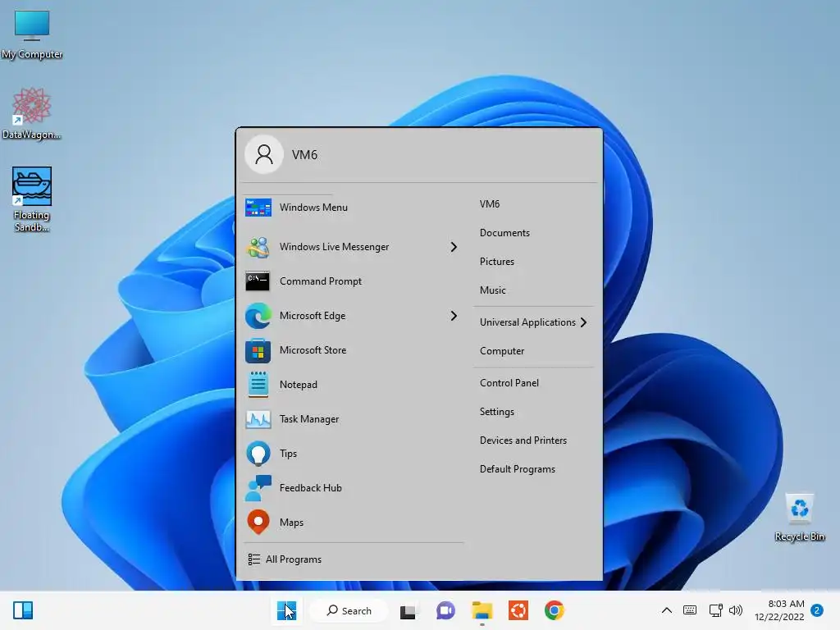Open the Chat app on taskbar
Screen dimensions: 840x630
pyautogui.click(x=445, y=610)
